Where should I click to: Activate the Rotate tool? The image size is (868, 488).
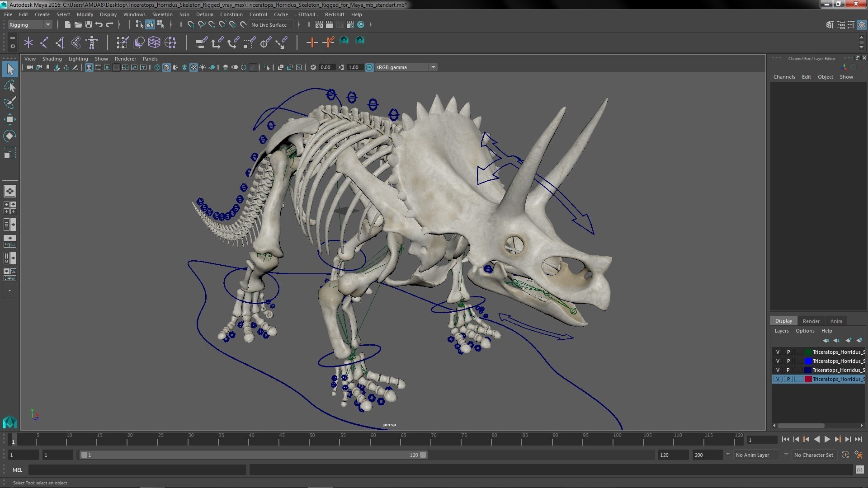pyautogui.click(x=10, y=136)
